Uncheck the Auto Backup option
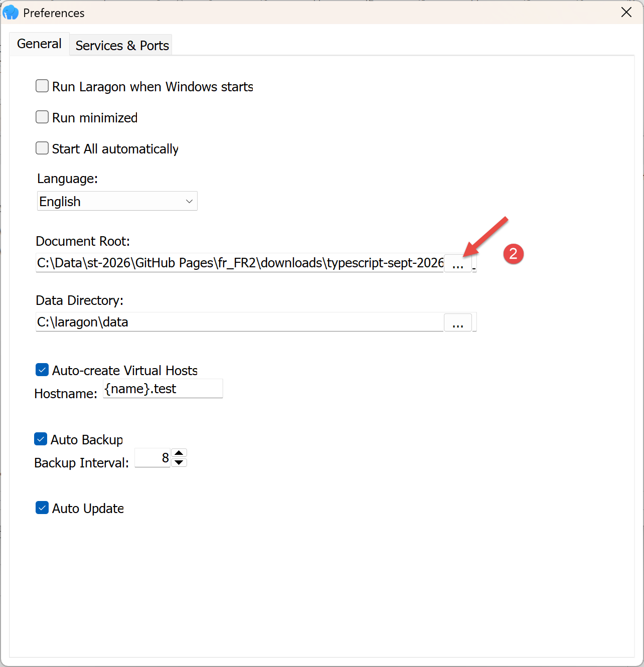 pyautogui.click(x=41, y=439)
